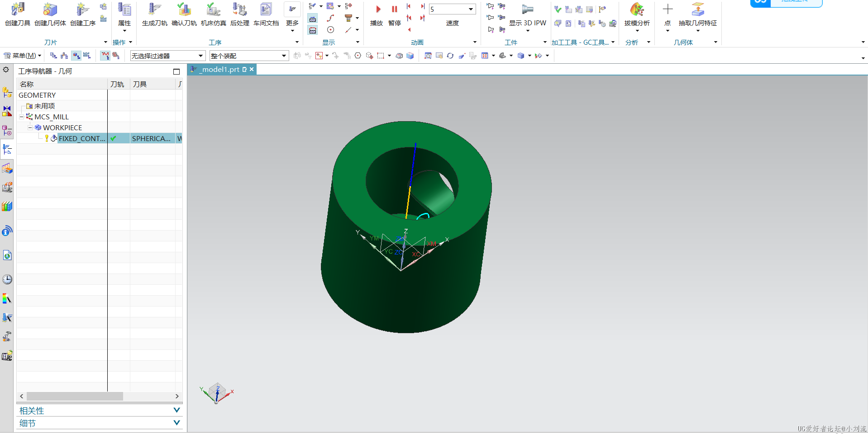Select the 未用项 (Unused Items) node
Viewport: 868px width, 434px height.
point(44,106)
